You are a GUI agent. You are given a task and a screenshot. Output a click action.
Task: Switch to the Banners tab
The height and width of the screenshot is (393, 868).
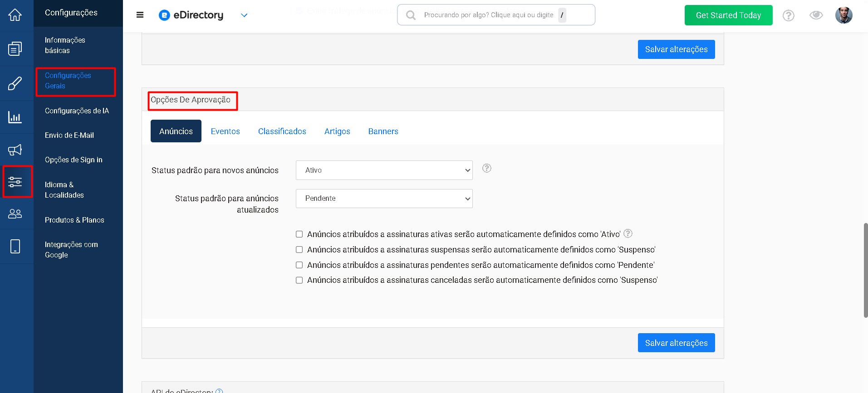tap(383, 131)
